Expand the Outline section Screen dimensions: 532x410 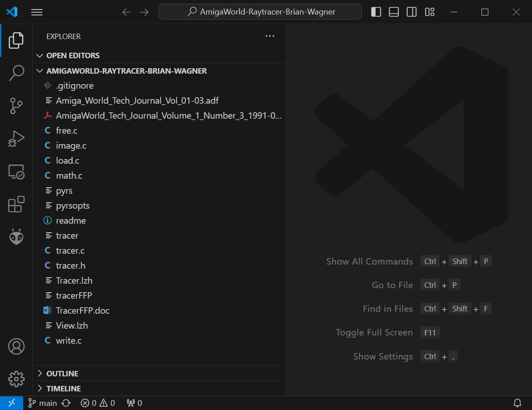pos(159,373)
